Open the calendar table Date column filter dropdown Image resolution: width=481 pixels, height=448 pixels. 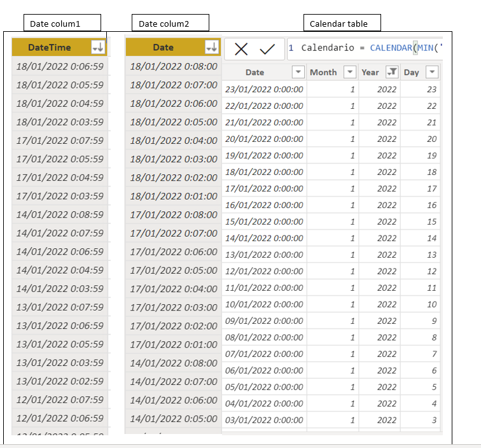point(298,72)
